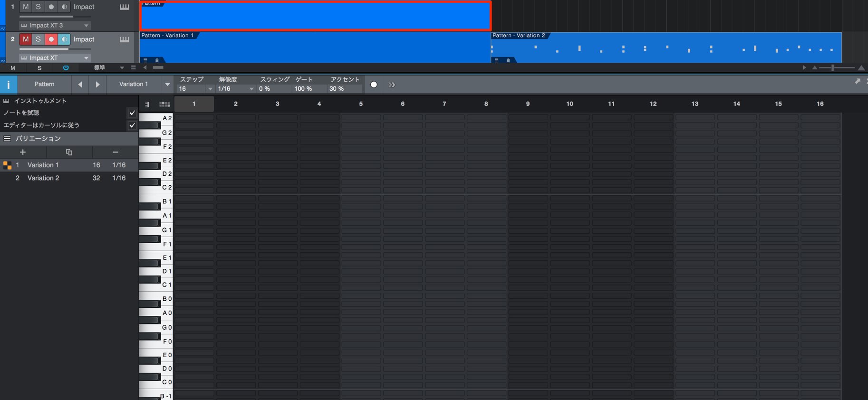The image size is (868, 400).
Task: Open Impact XT 3 instrument dropdown
Action: coord(55,25)
